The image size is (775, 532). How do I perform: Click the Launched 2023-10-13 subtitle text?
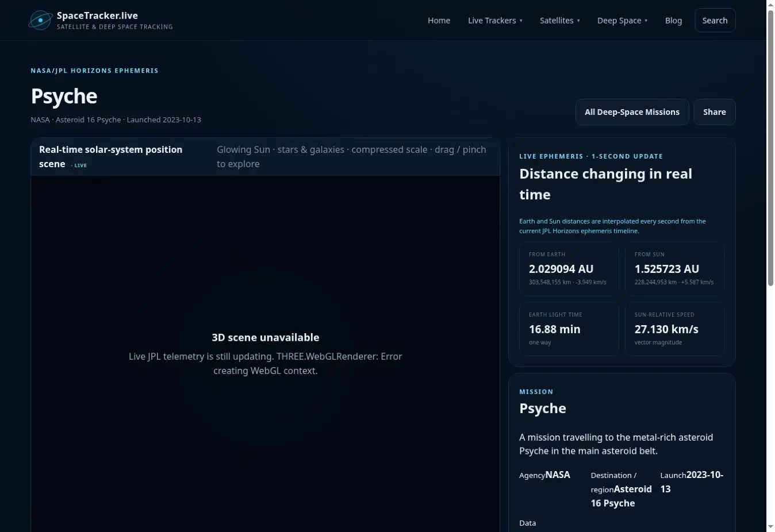[164, 120]
